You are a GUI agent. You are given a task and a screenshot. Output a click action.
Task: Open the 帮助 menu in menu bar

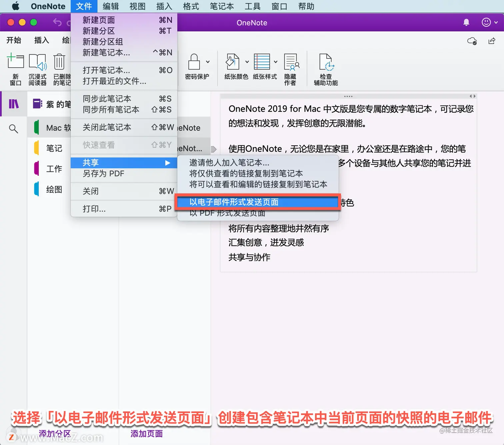(306, 6)
